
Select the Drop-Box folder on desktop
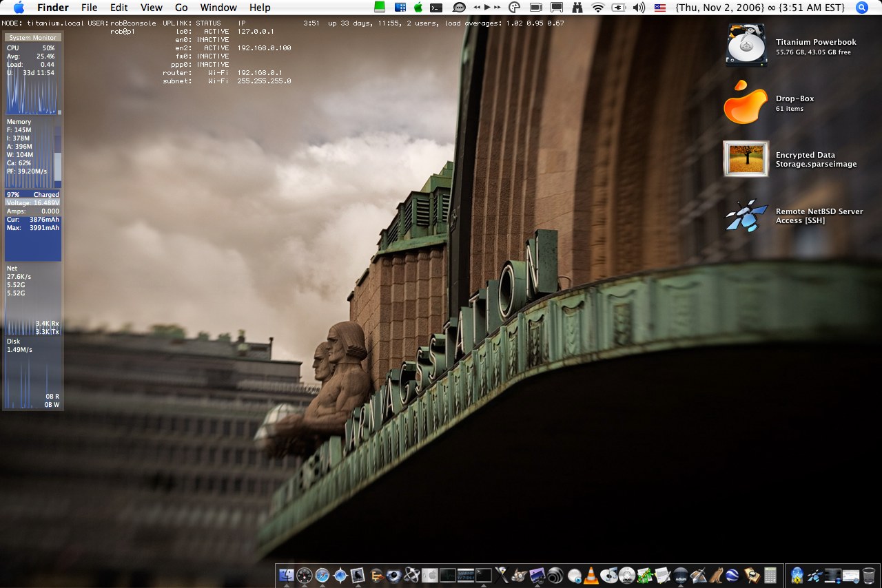click(746, 103)
